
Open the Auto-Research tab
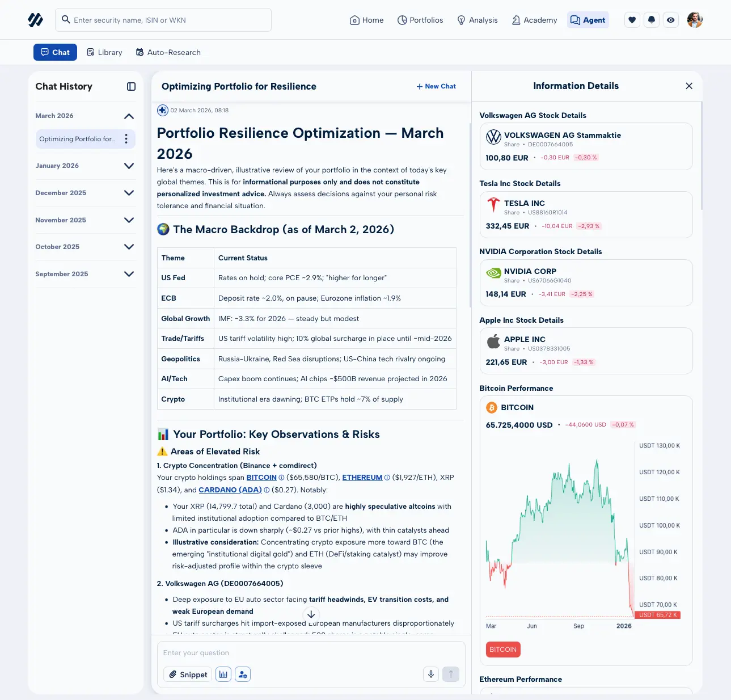(x=168, y=52)
